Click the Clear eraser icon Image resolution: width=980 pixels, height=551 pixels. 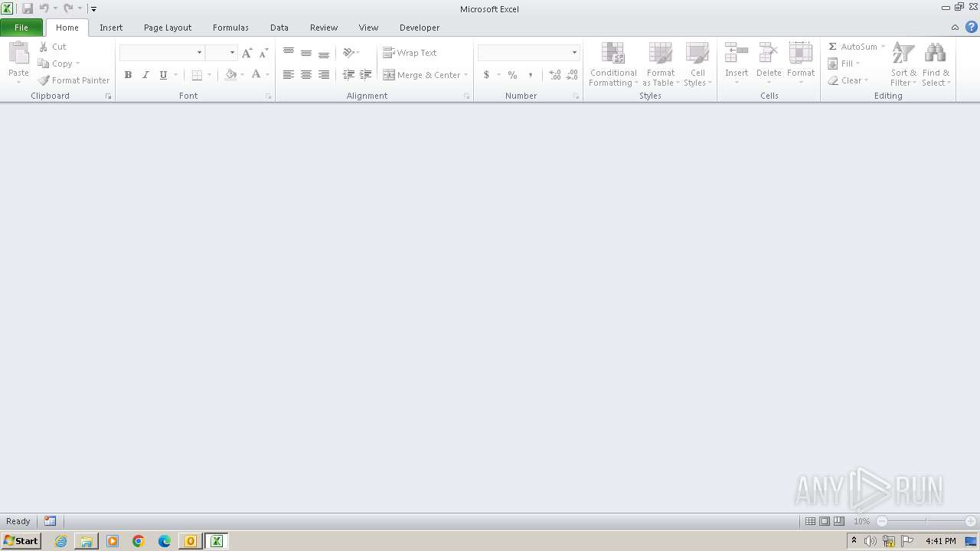[833, 80]
